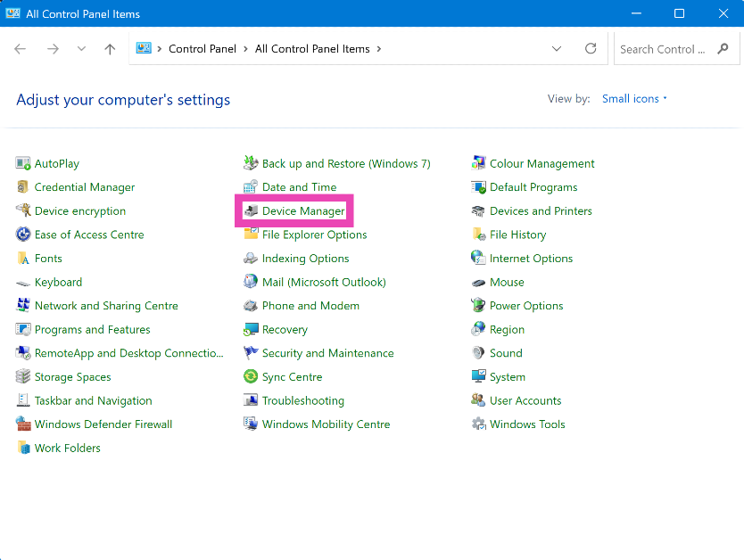Viewport: 744px width, 560px height.
Task: Click the refresh button in address bar
Action: click(x=591, y=49)
